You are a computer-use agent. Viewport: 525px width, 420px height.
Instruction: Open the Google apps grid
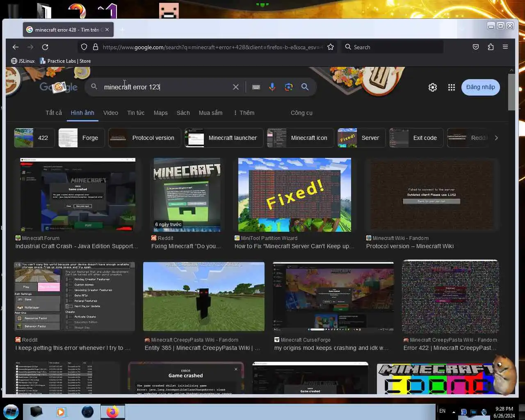coord(452,87)
